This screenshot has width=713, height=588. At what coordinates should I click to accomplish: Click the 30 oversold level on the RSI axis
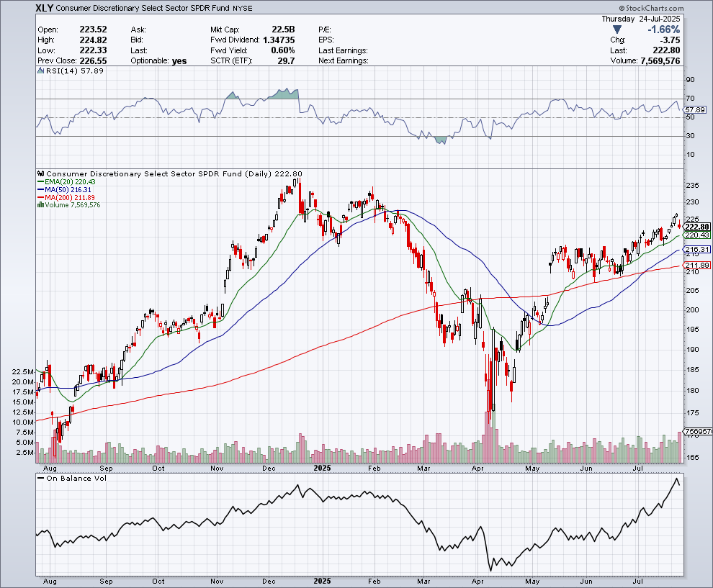tap(690, 136)
